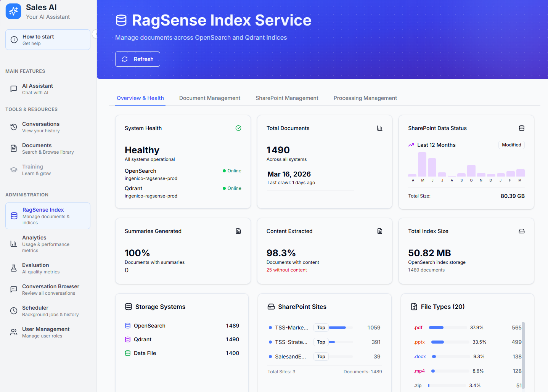Viewport: 548px width, 392px height.
Task: Click the Conversation Browser message icon
Action: coord(14,289)
